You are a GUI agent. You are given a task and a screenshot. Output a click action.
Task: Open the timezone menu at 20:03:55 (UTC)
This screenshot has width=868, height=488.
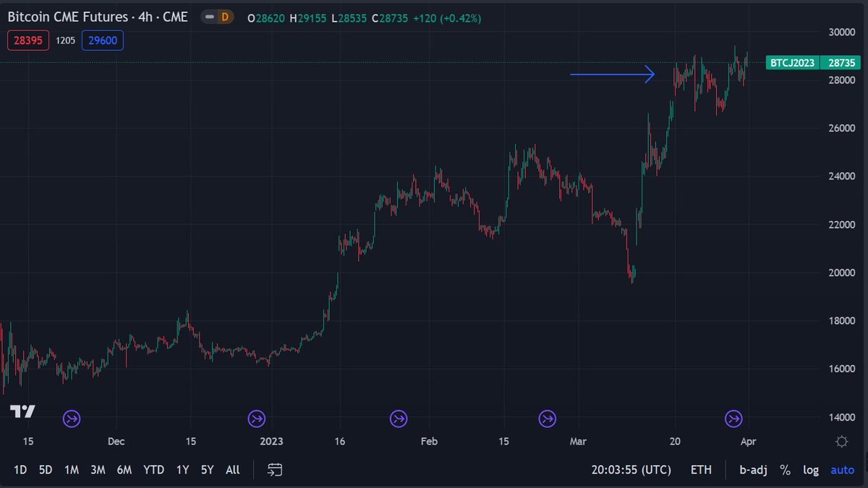633,470
